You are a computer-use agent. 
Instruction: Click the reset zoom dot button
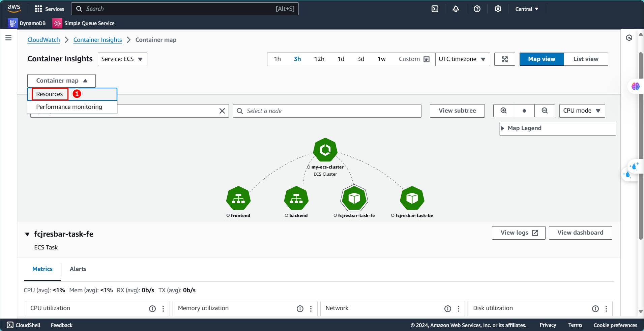click(524, 111)
